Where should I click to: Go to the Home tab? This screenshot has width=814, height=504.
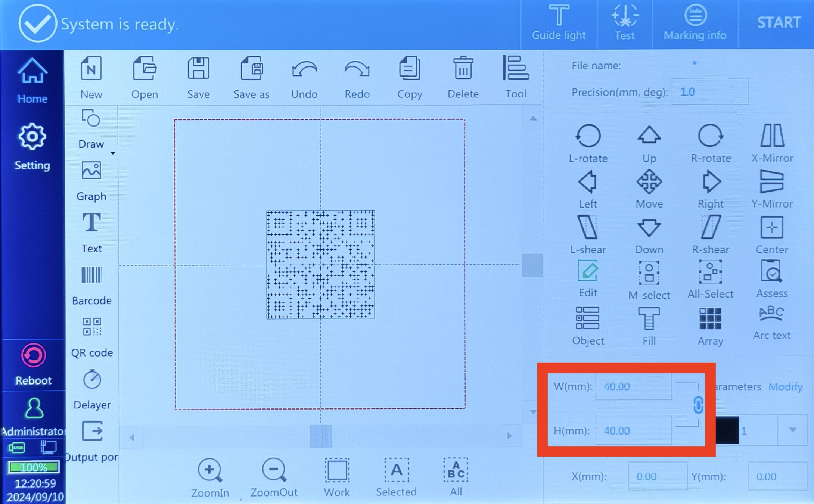[32, 81]
